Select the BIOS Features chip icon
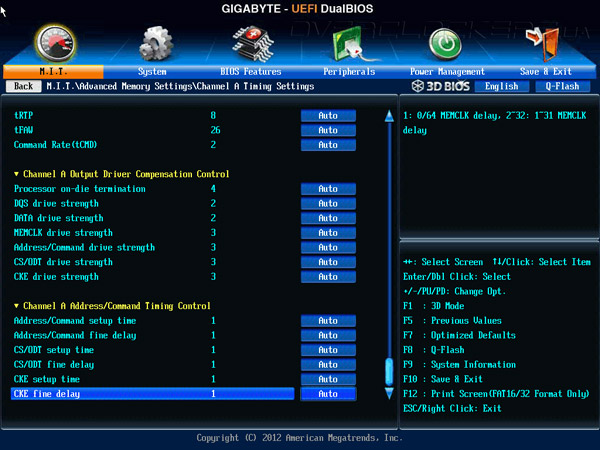Image resolution: width=600 pixels, height=450 pixels. [253, 44]
